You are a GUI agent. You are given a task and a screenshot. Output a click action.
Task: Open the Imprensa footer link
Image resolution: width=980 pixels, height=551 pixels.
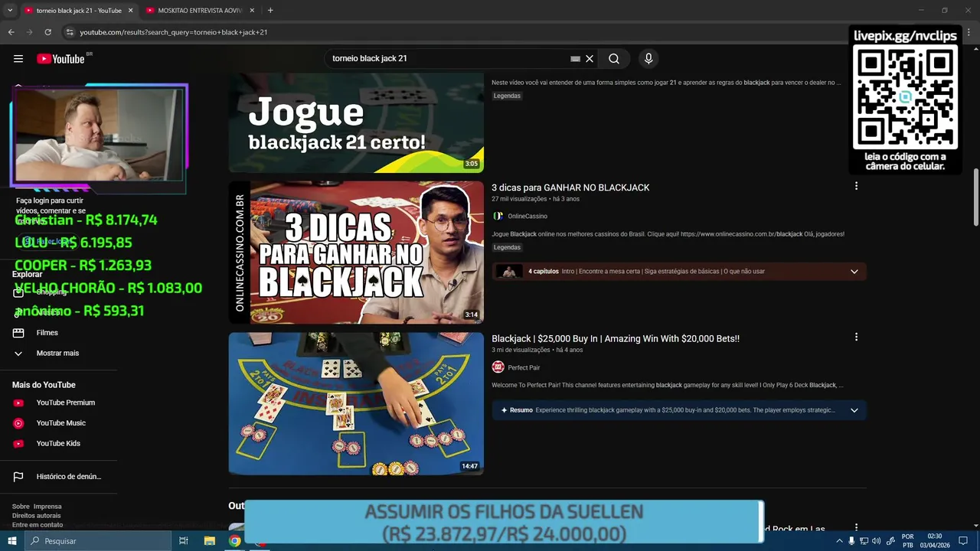tap(47, 507)
